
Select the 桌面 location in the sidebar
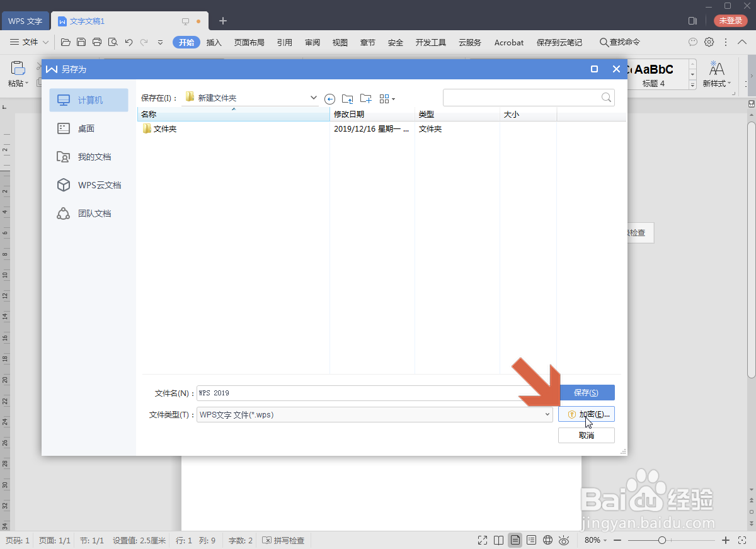click(88, 128)
